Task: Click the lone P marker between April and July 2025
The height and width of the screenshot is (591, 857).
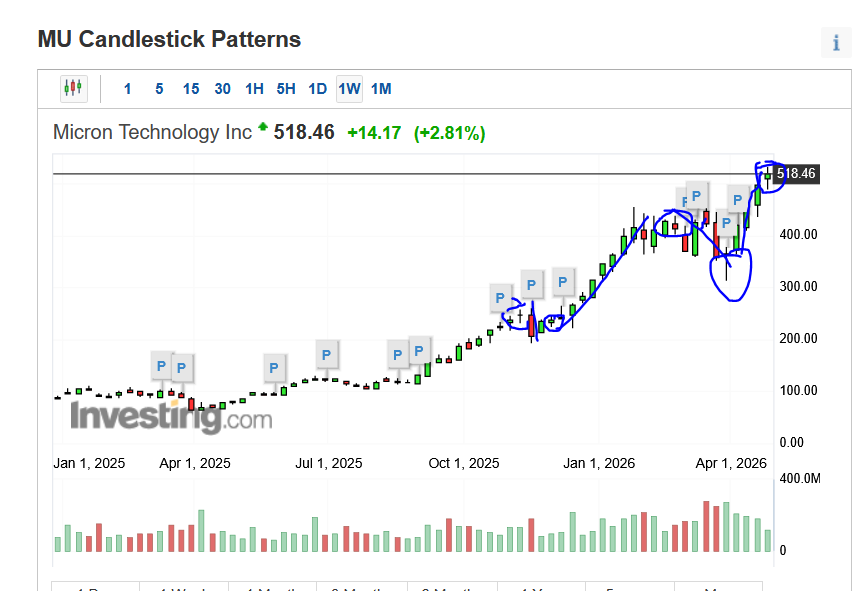Action: click(x=274, y=368)
